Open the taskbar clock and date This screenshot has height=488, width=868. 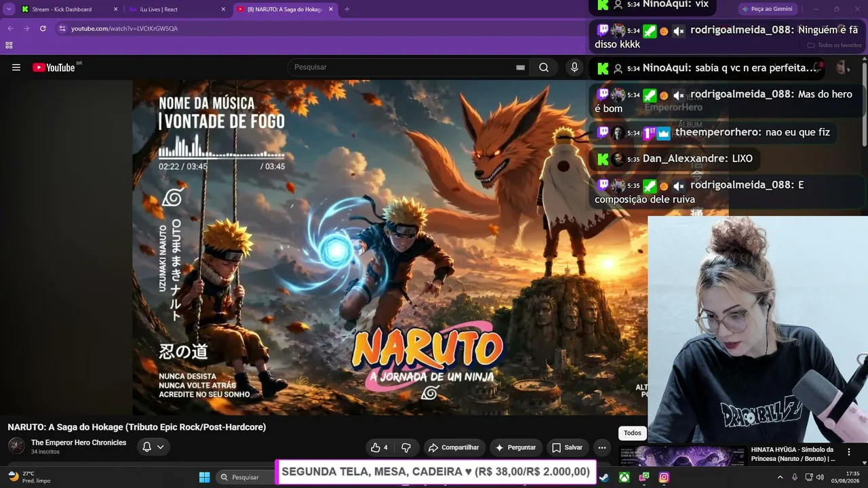coord(845,477)
